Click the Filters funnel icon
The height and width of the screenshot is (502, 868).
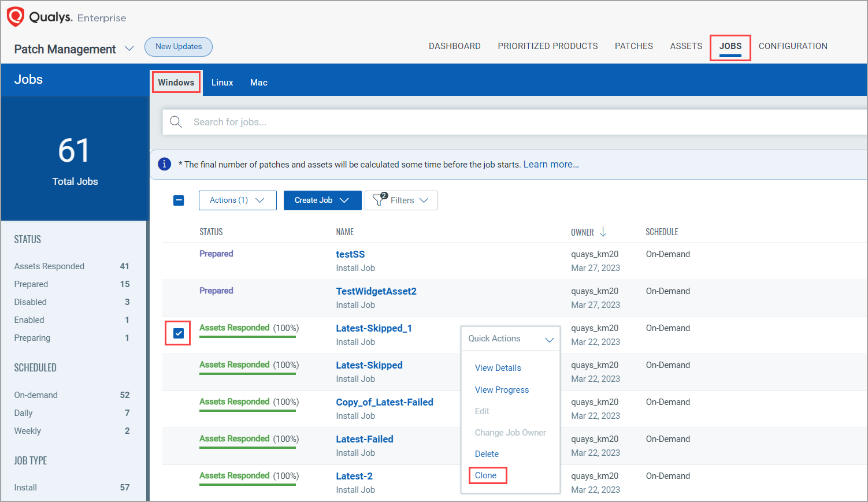tap(380, 200)
